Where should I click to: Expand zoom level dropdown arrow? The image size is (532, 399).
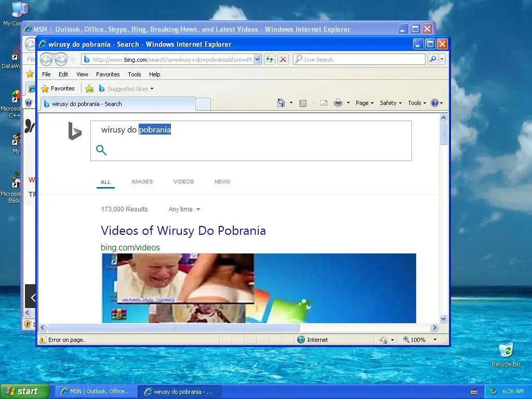point(435,340)
